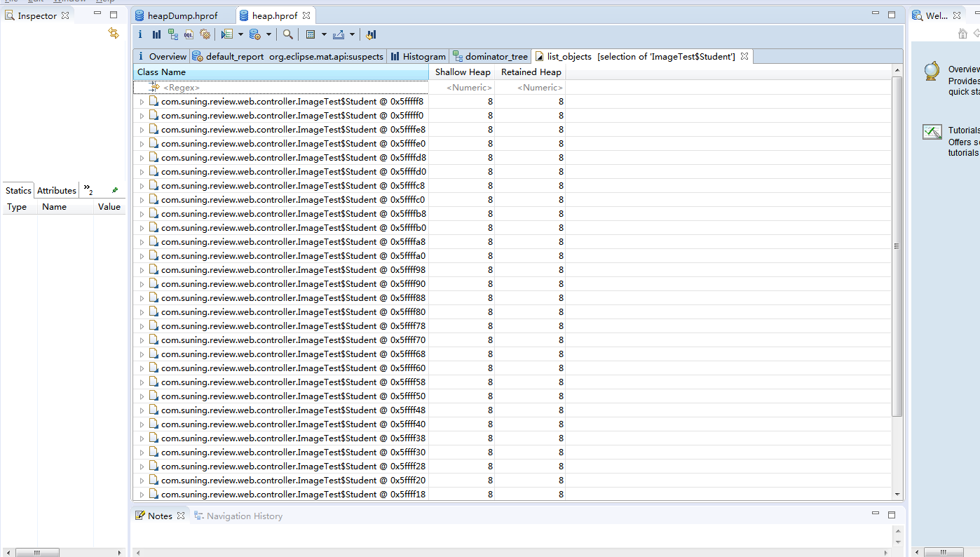Image resolution: width=980 pixels, height=557 pixels.
Task: Switch to the dominator_tree tab
Action: pos(490,56)
